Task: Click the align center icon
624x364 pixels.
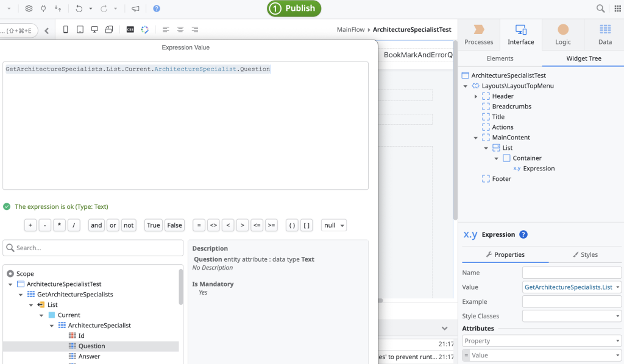Action: point(180,29)
